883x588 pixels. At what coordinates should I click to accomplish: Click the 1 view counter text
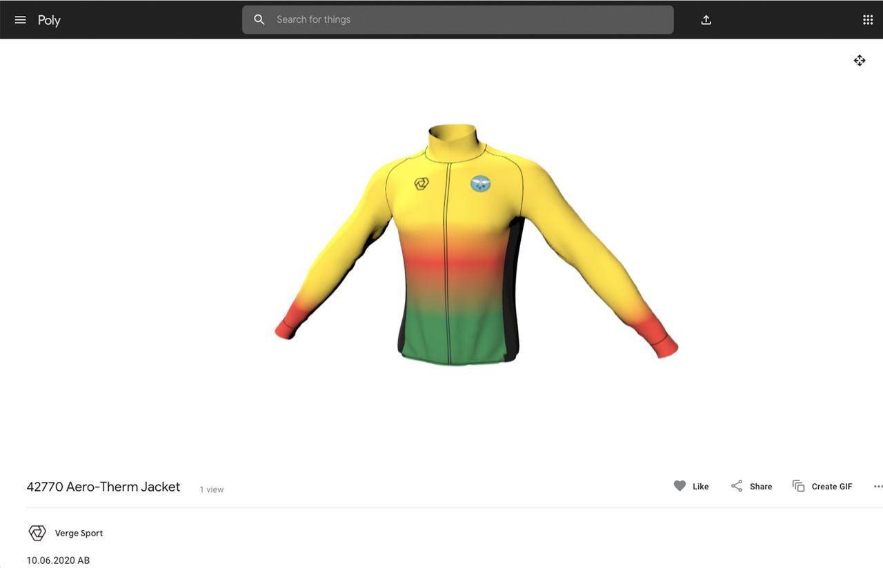212,489
